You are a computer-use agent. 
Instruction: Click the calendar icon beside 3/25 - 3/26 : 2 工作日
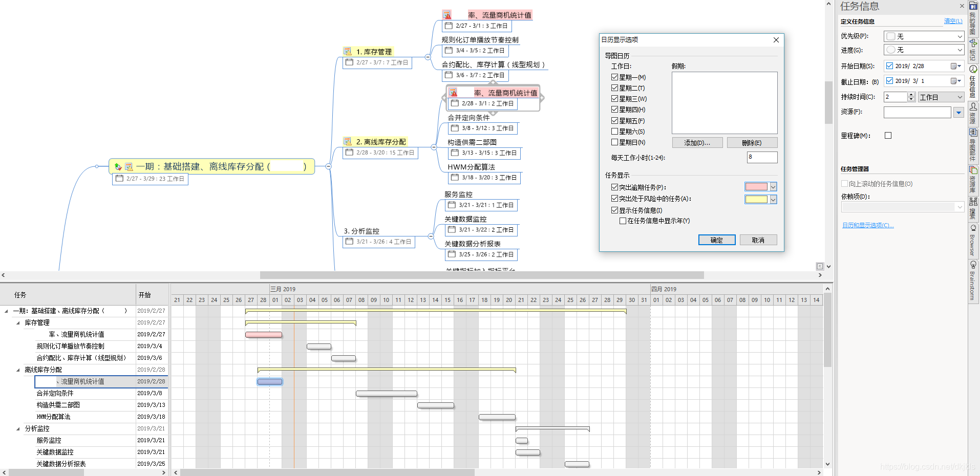pos(452,254)
